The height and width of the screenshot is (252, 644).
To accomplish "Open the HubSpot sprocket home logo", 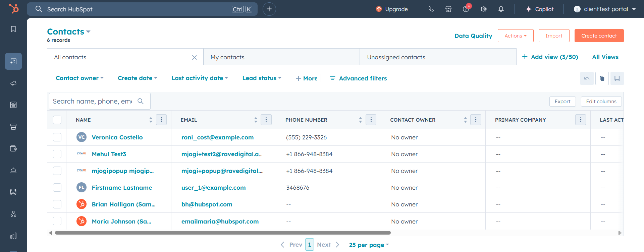I will [x=13, y=9].
